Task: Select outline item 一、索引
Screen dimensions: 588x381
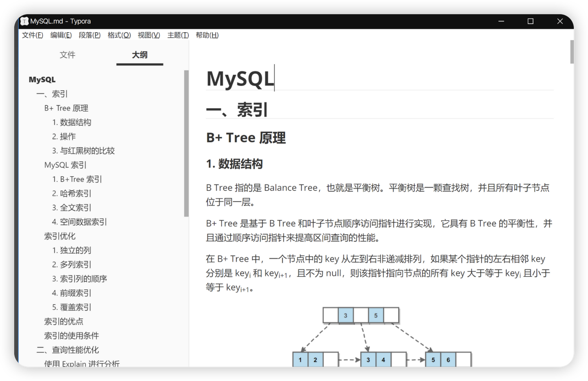Action: [52, 94]
